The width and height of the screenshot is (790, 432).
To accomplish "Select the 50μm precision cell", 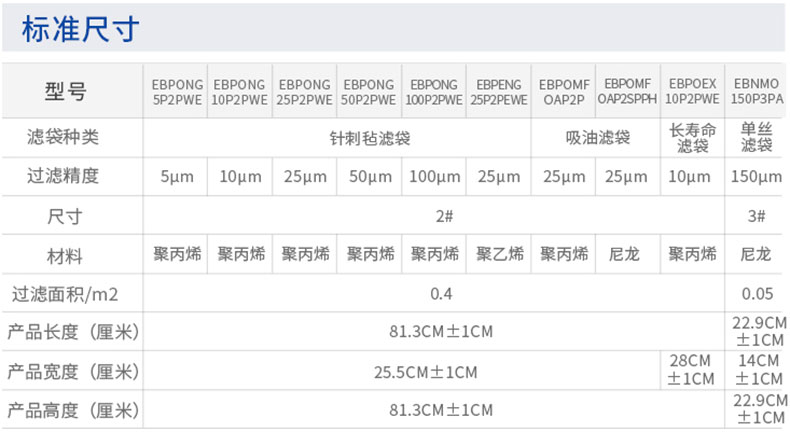I will click(370, 177).
